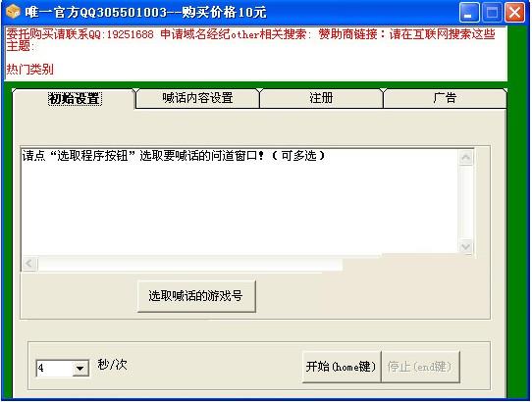Click the disabled 停止(end键) button
532x402 pixels.
(420, 367)
